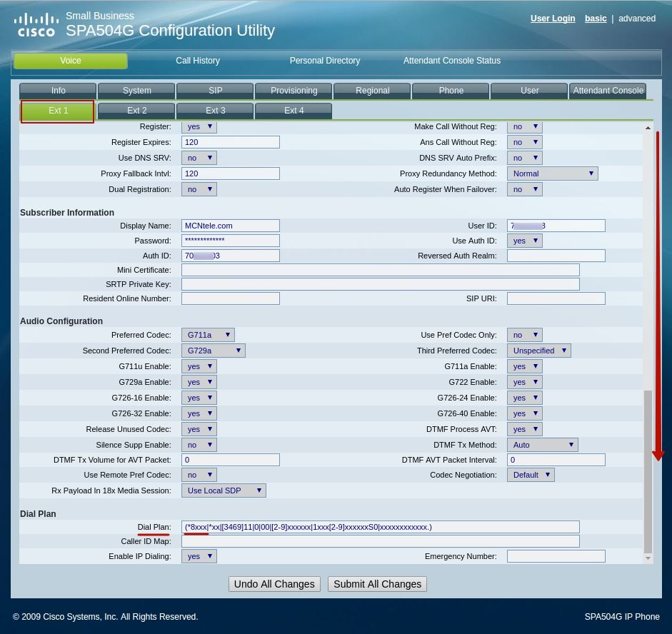
Task: Switch to the Provisioning tab
Action: (x=294, y=91)
